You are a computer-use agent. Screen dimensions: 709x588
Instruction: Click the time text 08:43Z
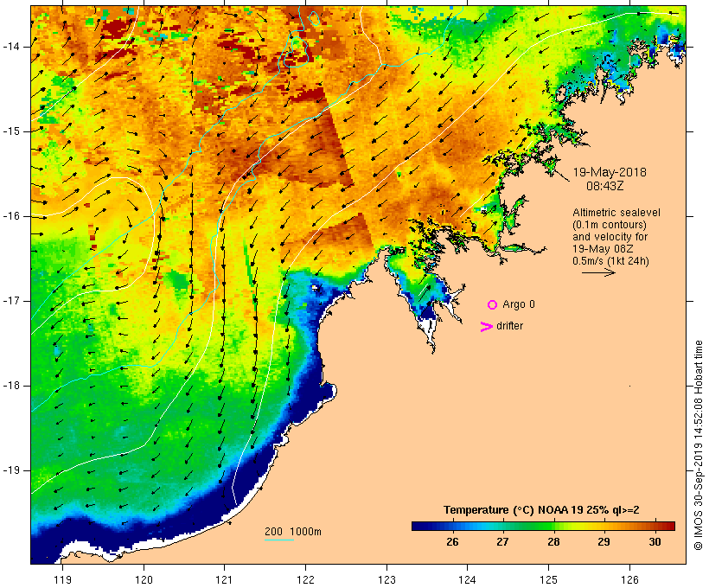[x=605, y=186]
